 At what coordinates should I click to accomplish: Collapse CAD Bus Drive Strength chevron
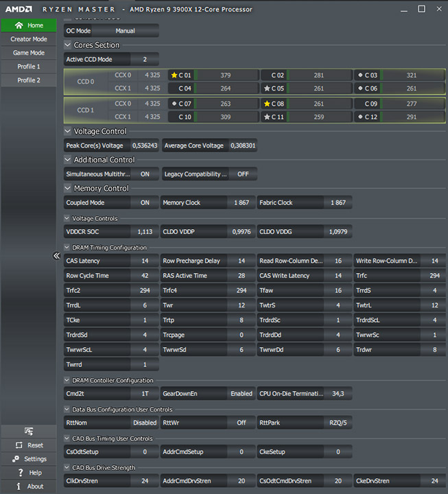67,467
